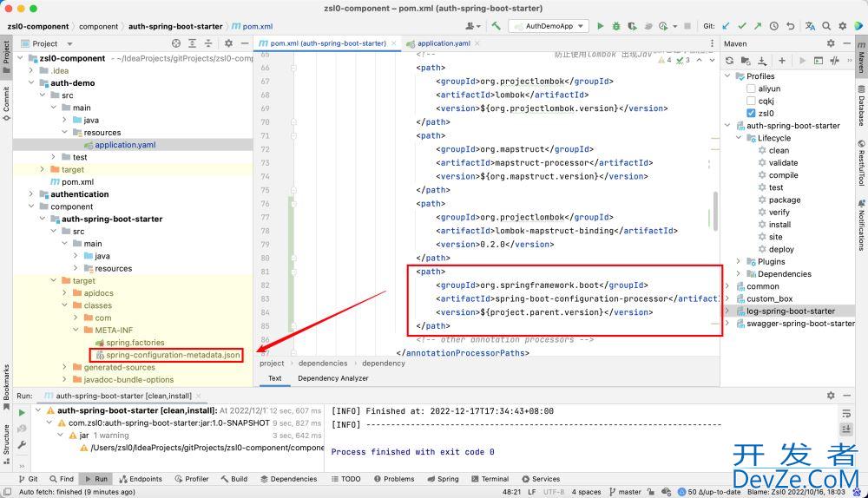Select opened file locate icon in Project panel
Viewport: 868px width, 498px height.
pyautogui.click(x=176, y=43)
